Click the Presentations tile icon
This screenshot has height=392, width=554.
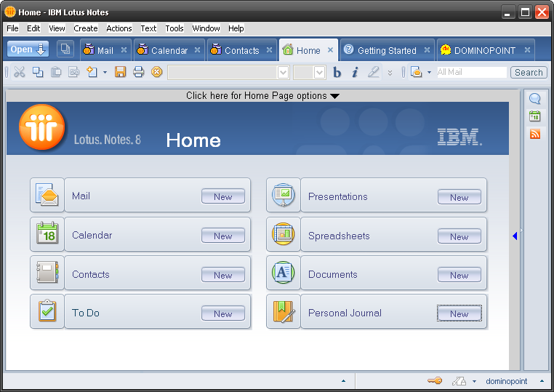coord(283,195)
